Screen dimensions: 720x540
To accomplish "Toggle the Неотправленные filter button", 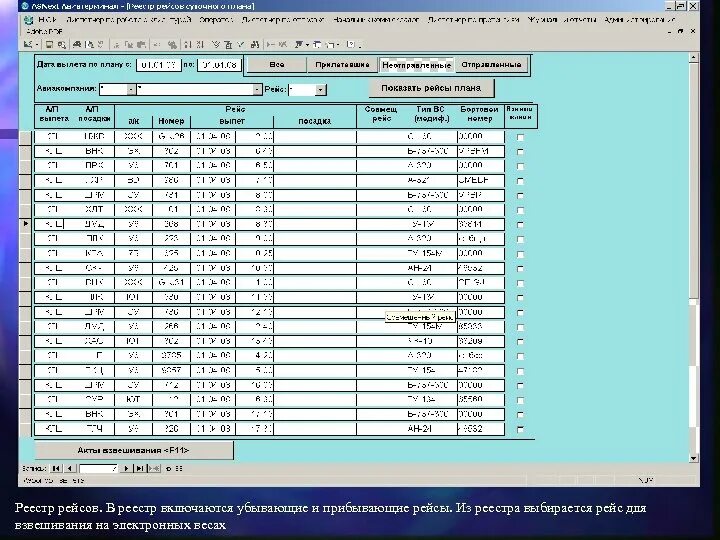I will (416, 65).
